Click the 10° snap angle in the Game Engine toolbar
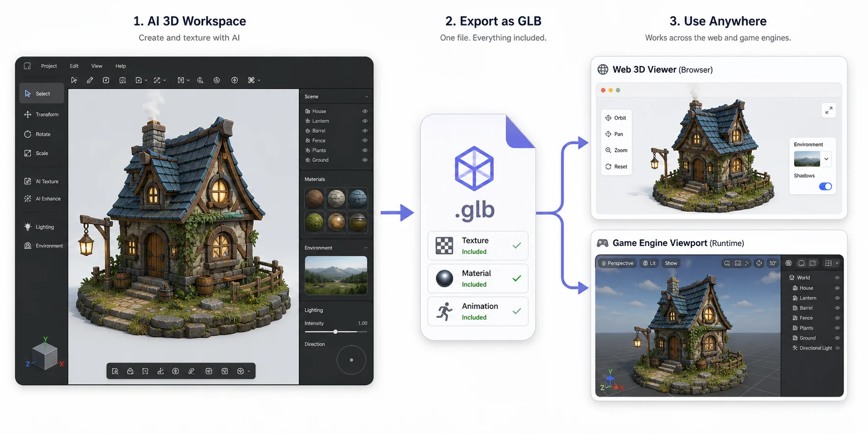 point(773,263)
